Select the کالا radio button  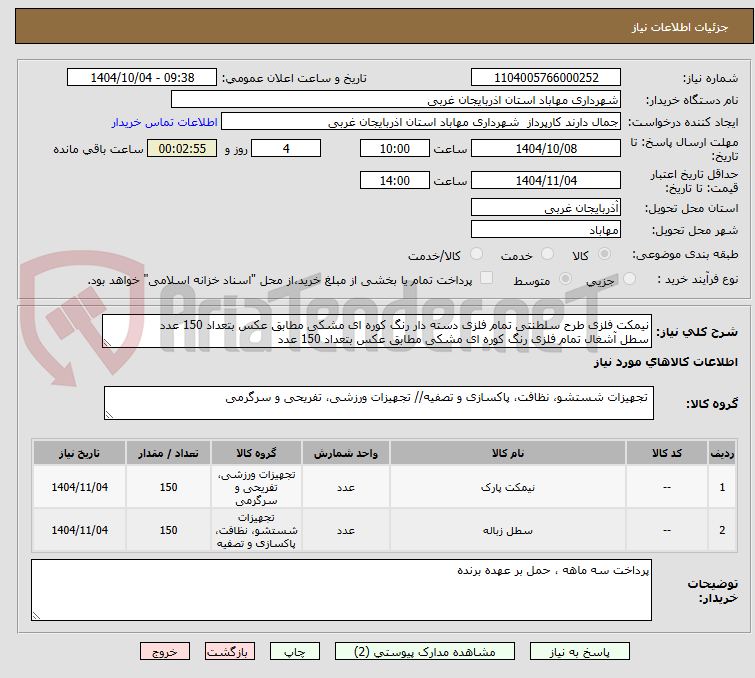tap(604, 254)
